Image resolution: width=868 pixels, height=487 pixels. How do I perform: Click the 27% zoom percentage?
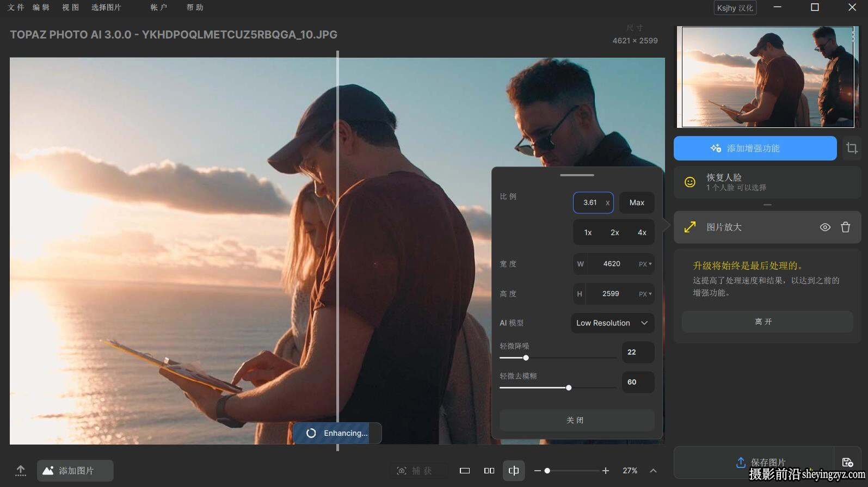630,471
